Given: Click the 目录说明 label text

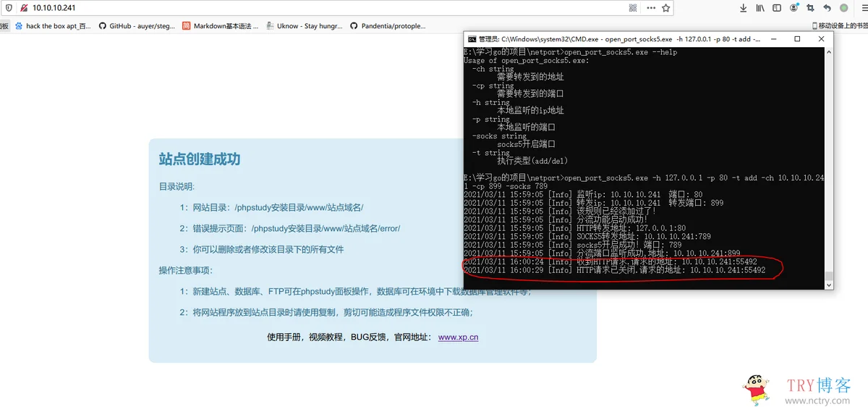Looking at the screenshot, I should coord(177,186).
